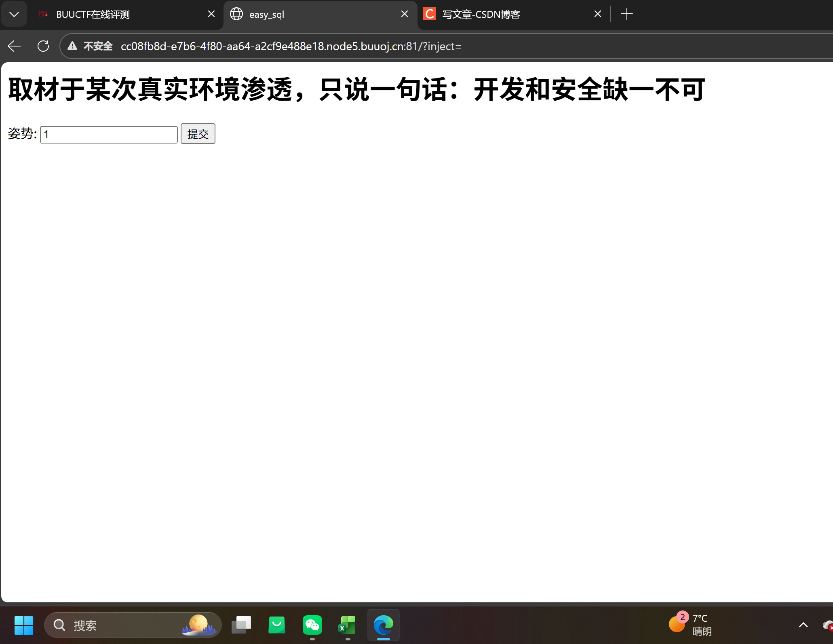Open the Windows Start menu
Screen dimensions: 833x644
coord(23,625)
